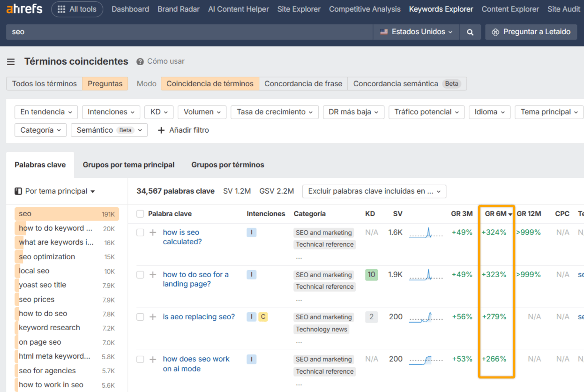Open the Tema principal filter dropdown
This screenshot has width=584, height=392.
549,112
